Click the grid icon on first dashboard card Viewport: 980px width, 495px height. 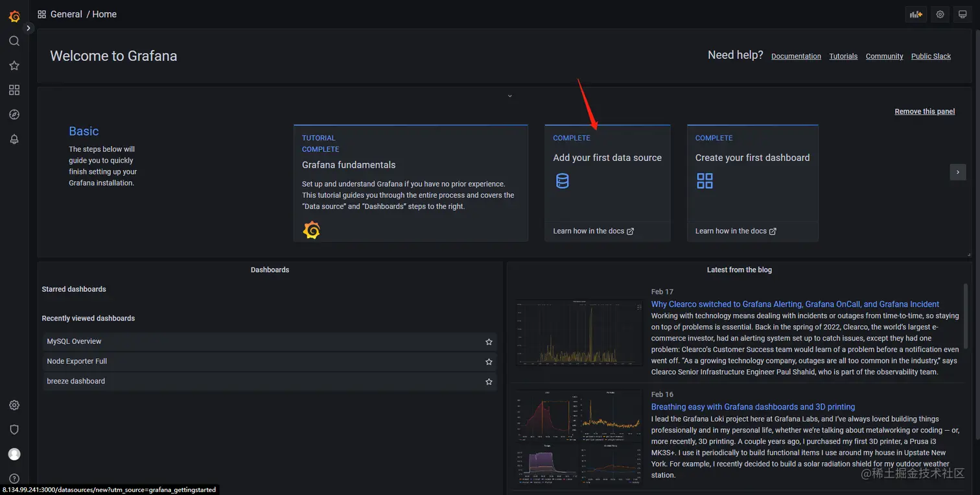point(705,181)
